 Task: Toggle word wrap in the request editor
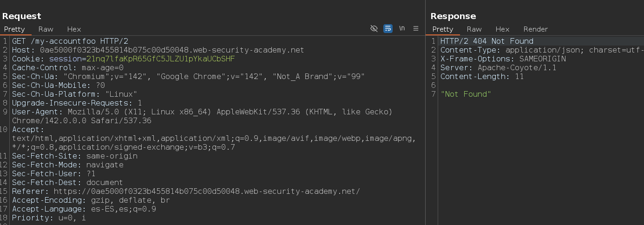point(388,28)
